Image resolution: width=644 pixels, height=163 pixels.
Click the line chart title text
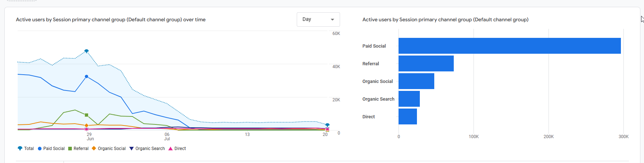point(111,20)
